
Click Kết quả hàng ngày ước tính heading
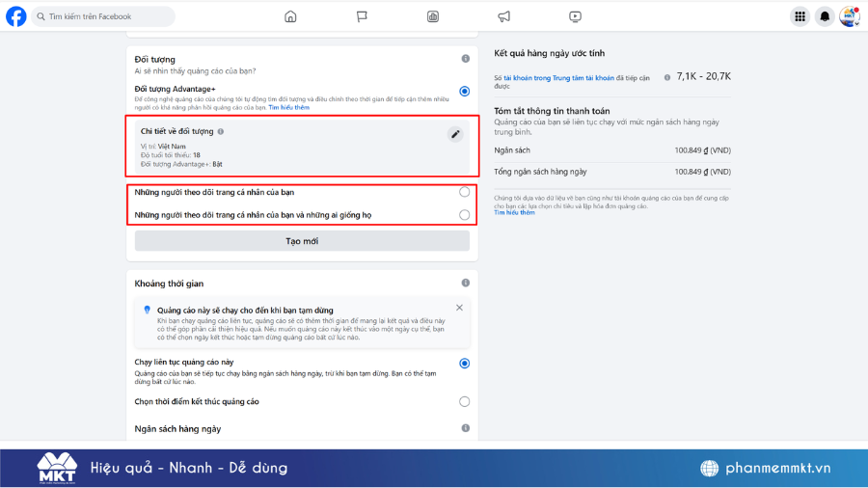tap(549, 53)
